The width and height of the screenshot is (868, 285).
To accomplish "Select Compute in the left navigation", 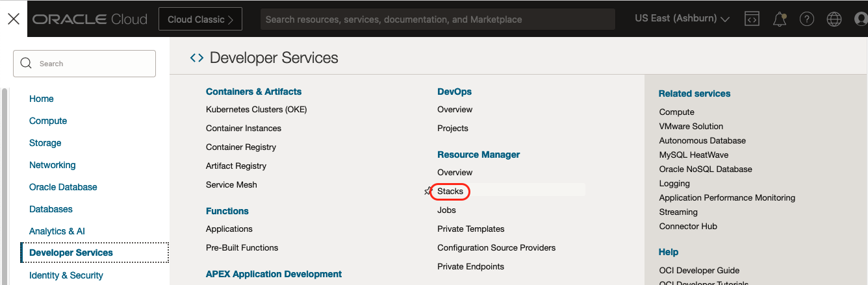I will tap(48, 121).
